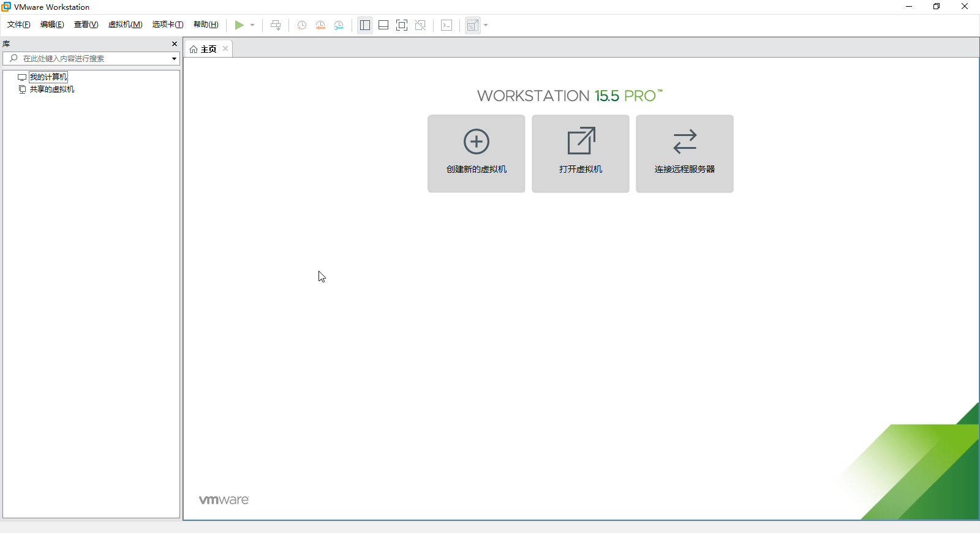Restore down the VMware Workstation window
Image resolution: width=980 pixels, height=533 pixels.
(x=937, y=7)
